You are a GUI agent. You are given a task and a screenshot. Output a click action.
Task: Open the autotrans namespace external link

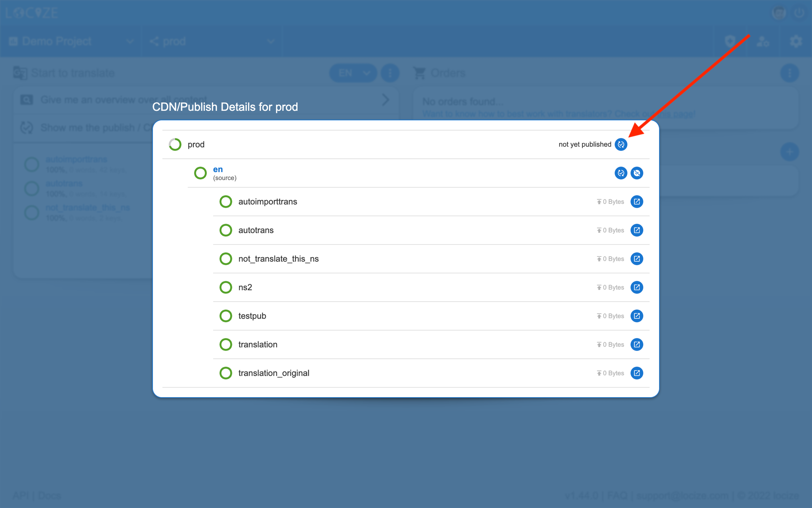(636, 230)
